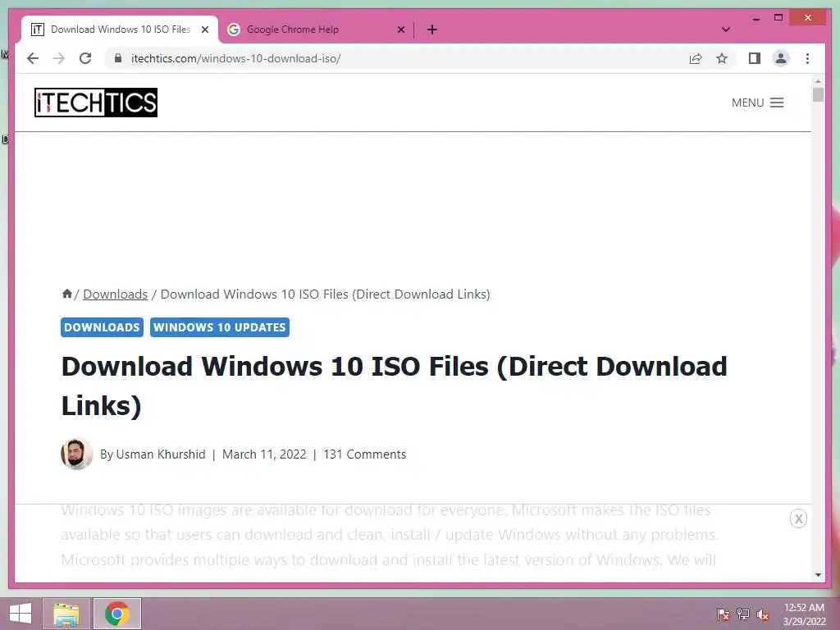Open Chrome's three-dot menu
The image size is (840, 630).
807,58
